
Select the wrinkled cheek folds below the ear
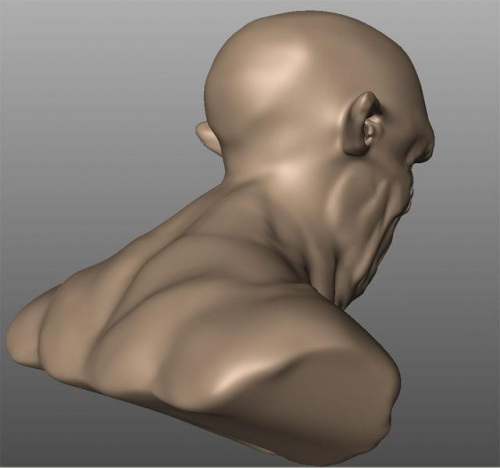tap(367, 200)
